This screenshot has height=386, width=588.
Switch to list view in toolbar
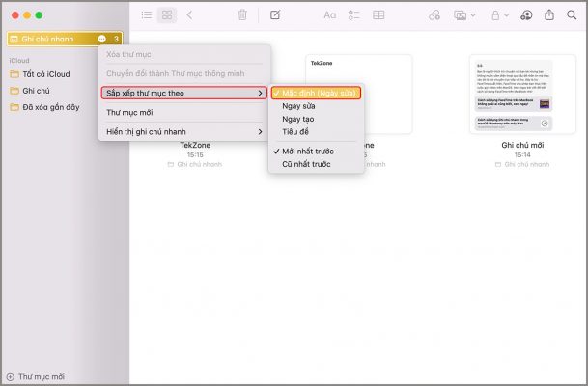147,15
